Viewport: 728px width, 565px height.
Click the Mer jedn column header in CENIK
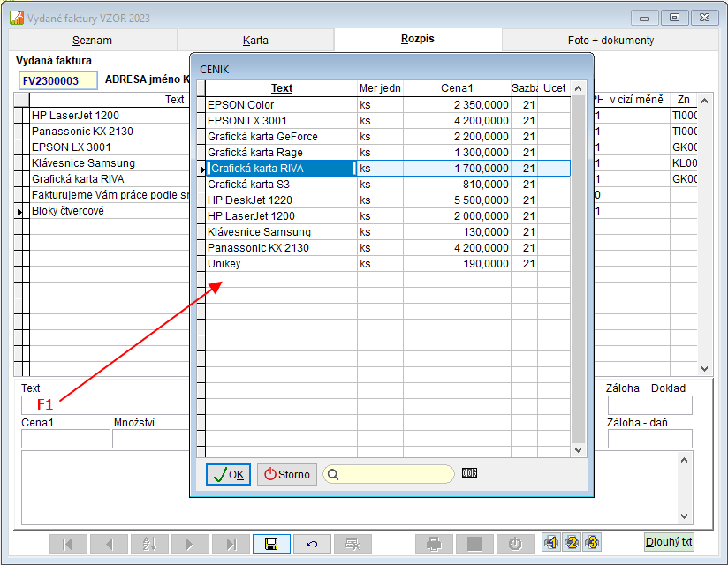coord(380,88)
